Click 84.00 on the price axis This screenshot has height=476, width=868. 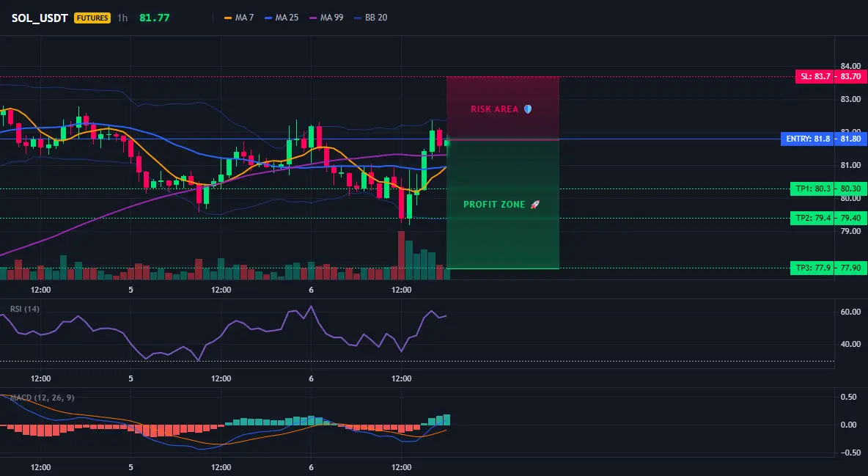click(851, 66)
